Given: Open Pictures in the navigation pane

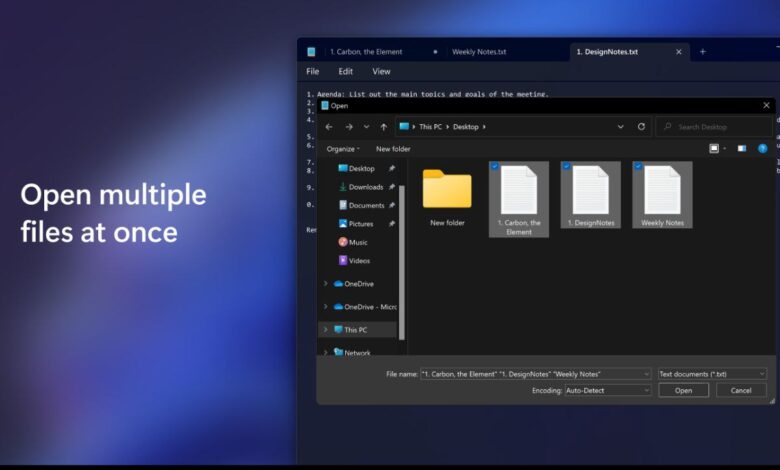Looking at the screenshot, I should (x=361, y=224).
